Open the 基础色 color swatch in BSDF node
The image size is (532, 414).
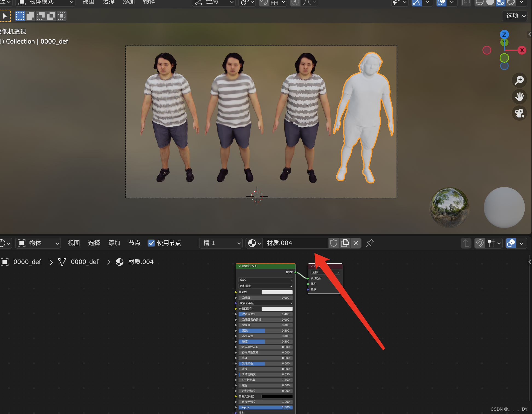coord(277,292)
